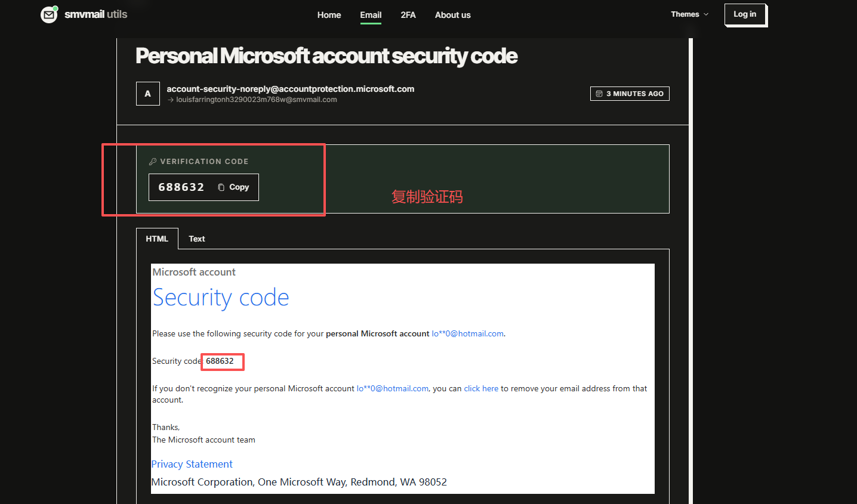
Task: Click the 3 MINUTES AGO timestamp badge
Action: [x=630, y=94]
